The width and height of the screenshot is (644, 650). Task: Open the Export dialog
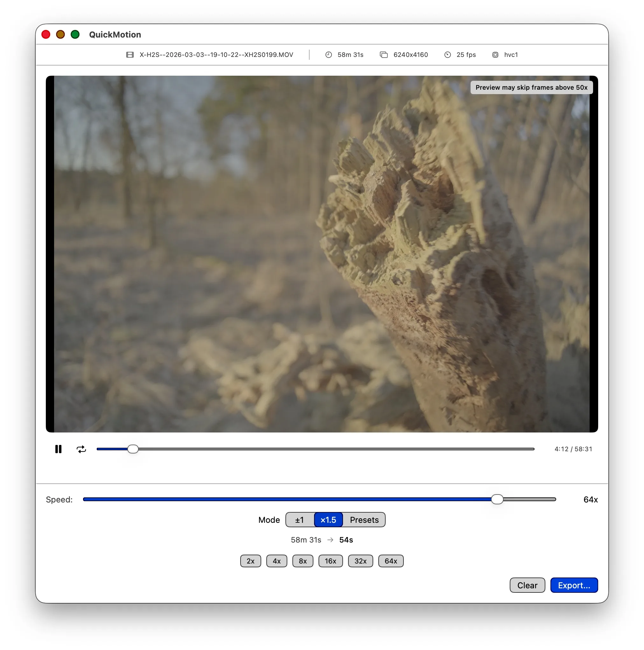tap(574, 585)
